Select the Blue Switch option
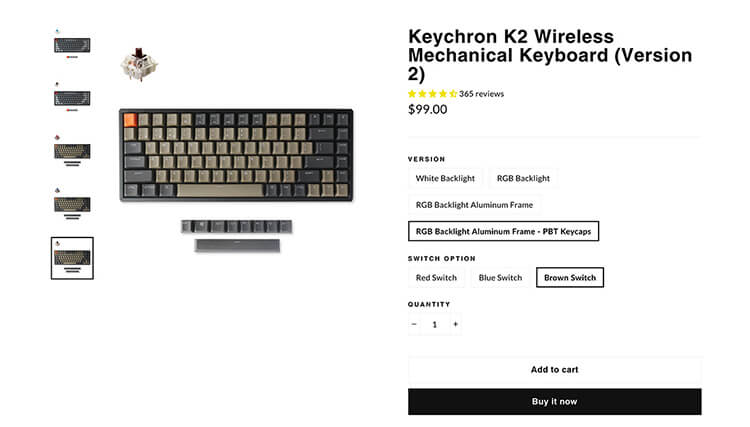The image size is (750, 427). 500,277
